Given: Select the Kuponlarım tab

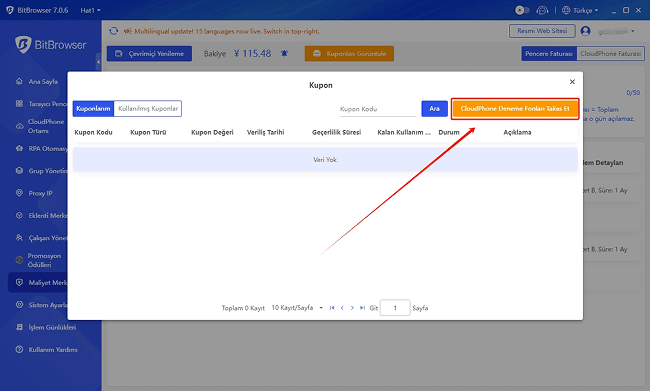Looking at the screenshot, I should (93, 109).
